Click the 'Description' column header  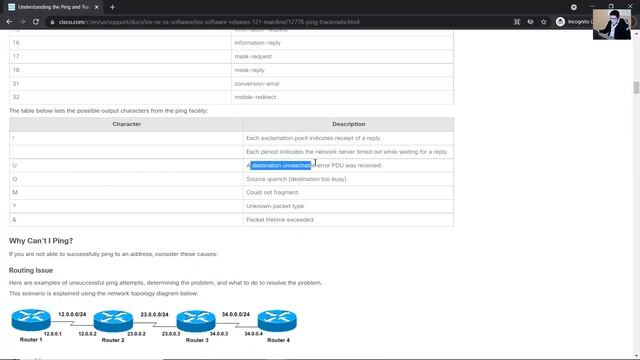click(349, 124)
